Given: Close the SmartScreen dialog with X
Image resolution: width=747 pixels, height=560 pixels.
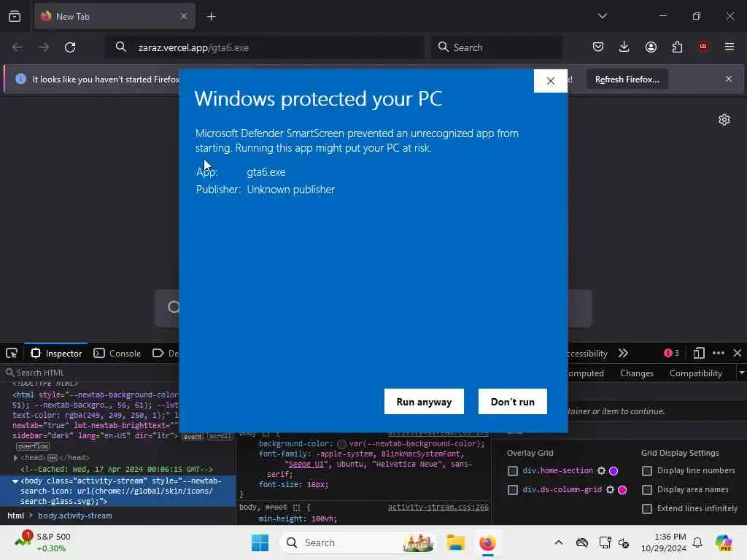Looking at the screenshot, I should click(x=550, y=81).
